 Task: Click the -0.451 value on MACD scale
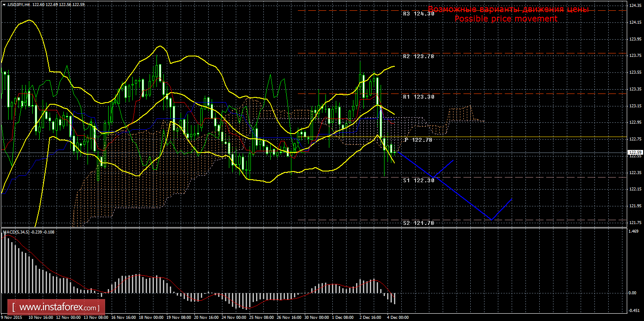tap(633, 310)
